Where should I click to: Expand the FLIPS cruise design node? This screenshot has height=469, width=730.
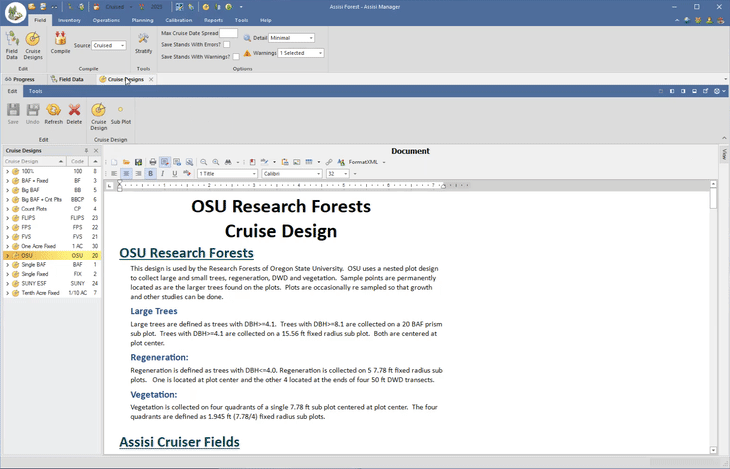(7, 218)
